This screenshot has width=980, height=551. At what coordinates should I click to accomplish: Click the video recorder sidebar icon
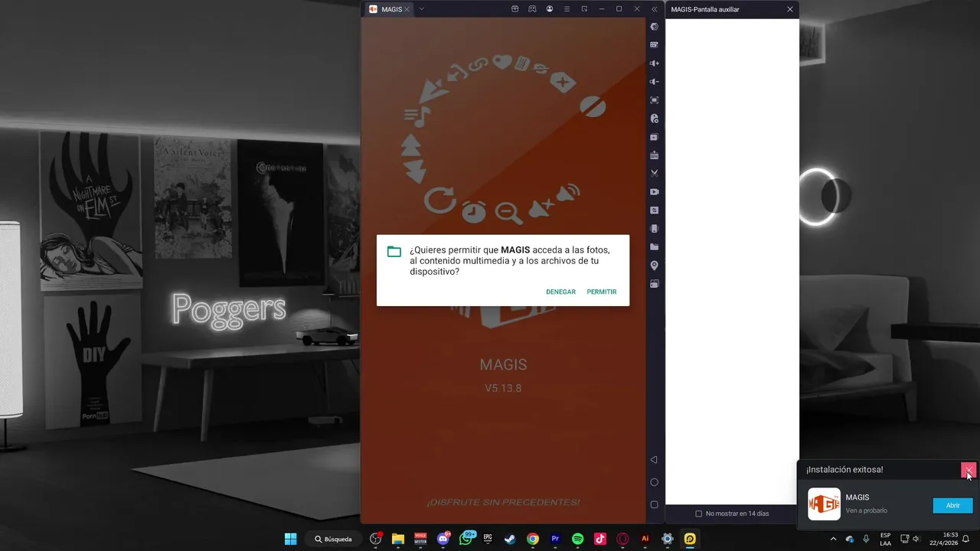[655, 192]
